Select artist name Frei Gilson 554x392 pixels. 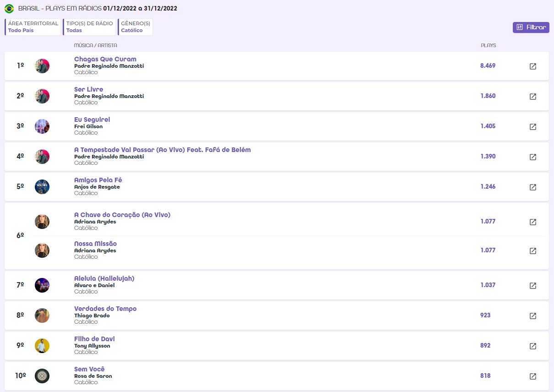click(x=88, y=126)
